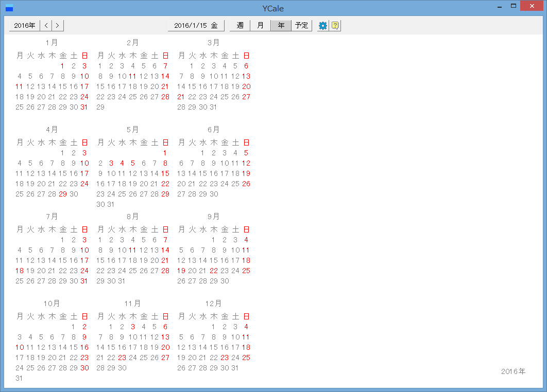547x392 pixels.
Task: Open the 12月 month heading
Action: click(x=214, y=304)
